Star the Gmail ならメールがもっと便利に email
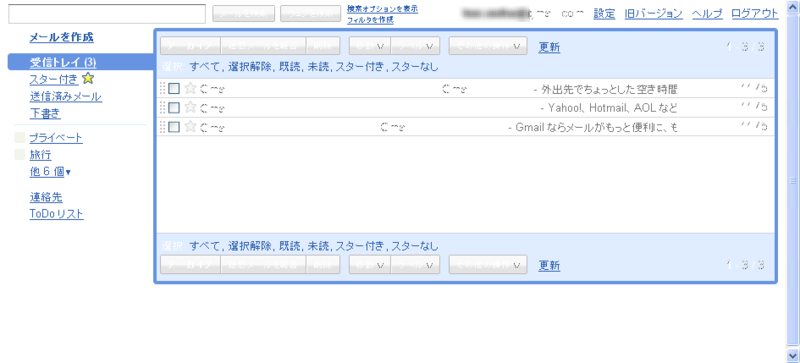This screenshot has width=800, height=363. (x=190, y=126)
